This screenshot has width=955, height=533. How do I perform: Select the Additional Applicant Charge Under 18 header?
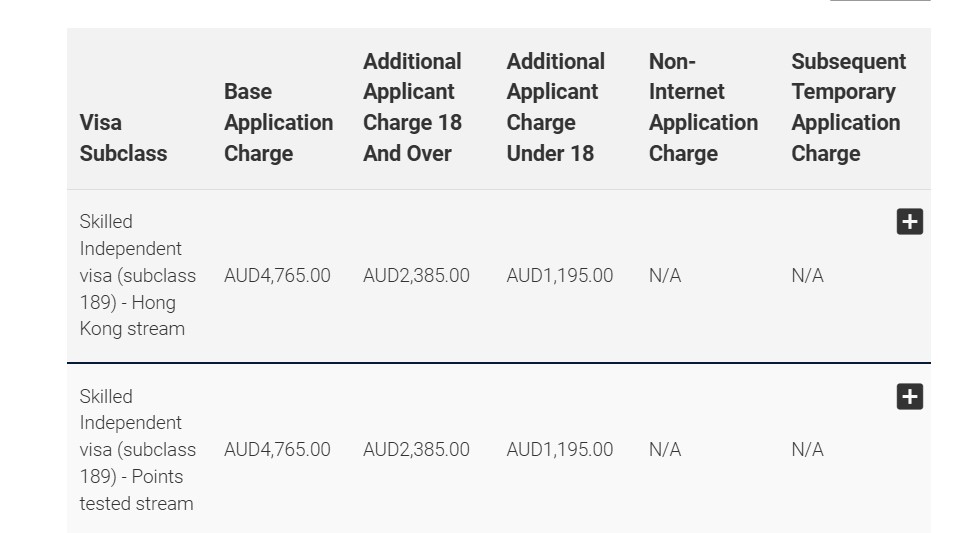click(x=555, y=107)
